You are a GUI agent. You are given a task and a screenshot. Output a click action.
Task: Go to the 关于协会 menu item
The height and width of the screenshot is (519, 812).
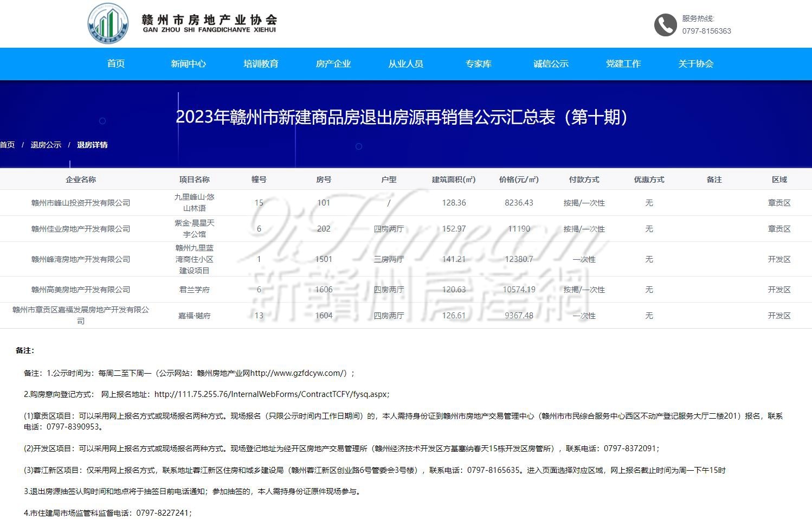click(x=695, y=64)
